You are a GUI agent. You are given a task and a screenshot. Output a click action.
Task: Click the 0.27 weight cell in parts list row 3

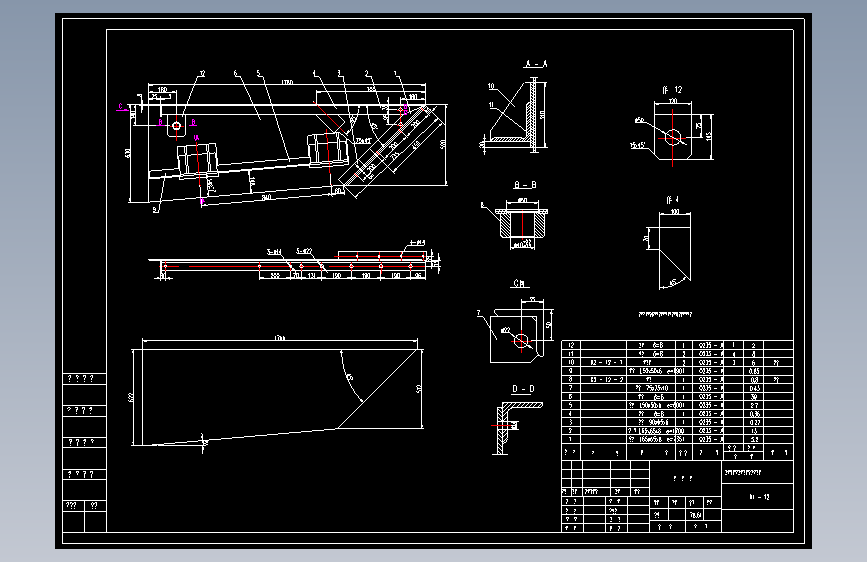[x=754, y=423]
